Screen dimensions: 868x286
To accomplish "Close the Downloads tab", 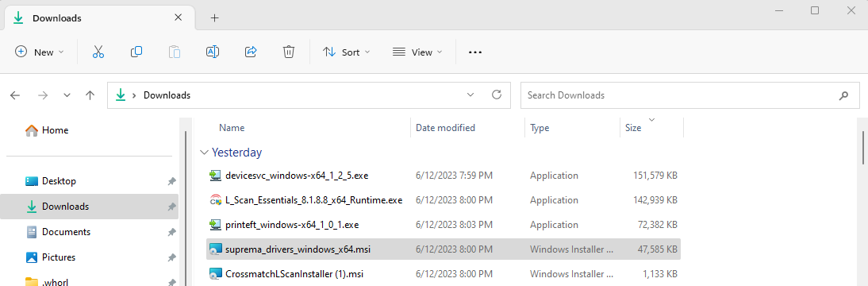I will 178,17.
